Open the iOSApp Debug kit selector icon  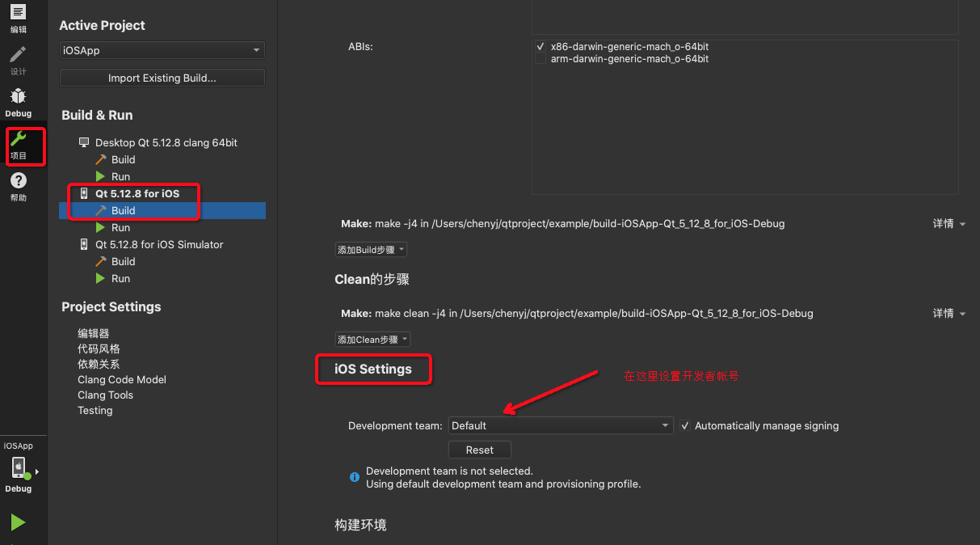click(x=18, y=467)
